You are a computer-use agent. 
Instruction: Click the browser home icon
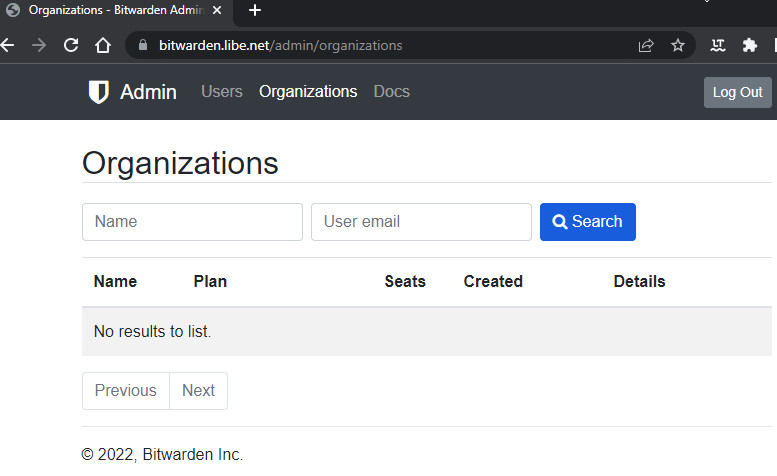(x=102, y=45)
